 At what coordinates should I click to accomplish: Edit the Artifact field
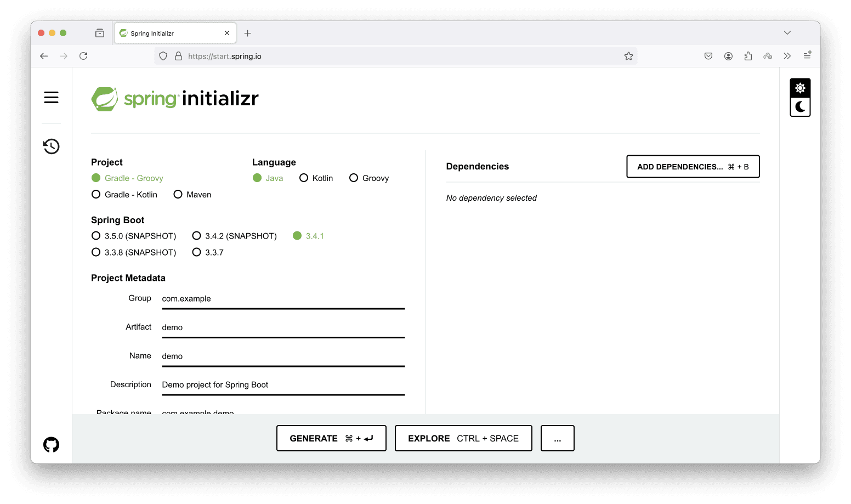[x=283, y=327]
